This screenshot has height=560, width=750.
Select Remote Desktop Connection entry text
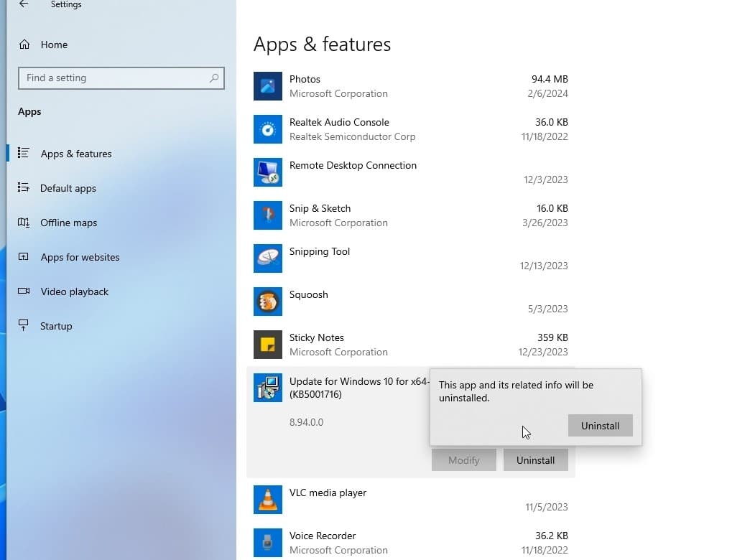tap(353, 165)
